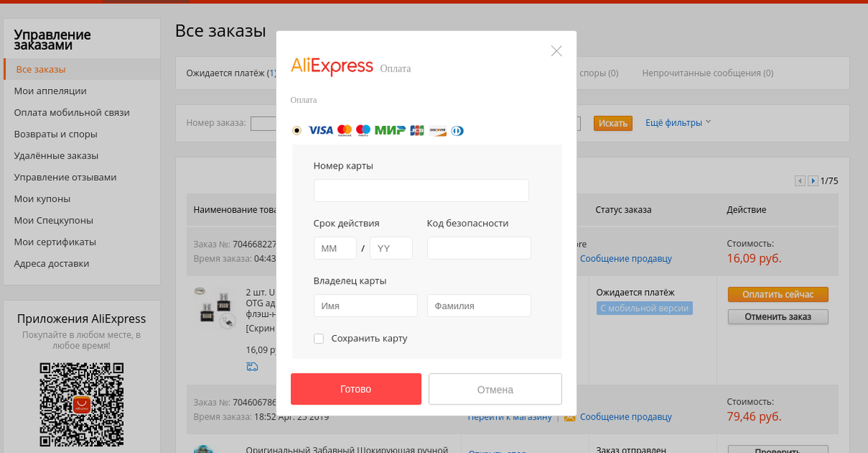Click the 16,09 руб. cost value
The width and height of the screenshot is (868, 453).
tap(754, 258)
